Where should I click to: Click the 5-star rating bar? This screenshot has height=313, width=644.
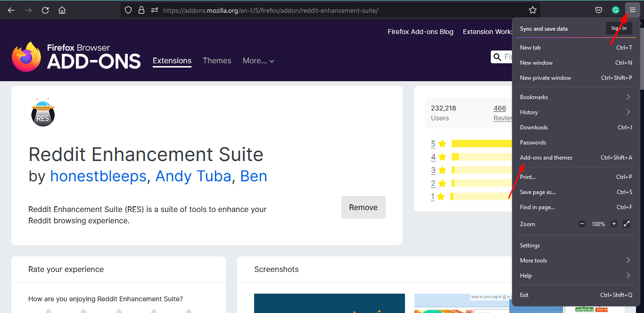481,144
